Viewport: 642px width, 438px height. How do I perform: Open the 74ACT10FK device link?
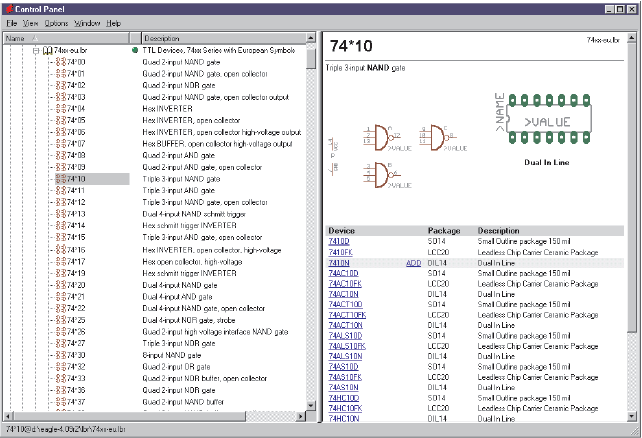[x=347, y=315]
